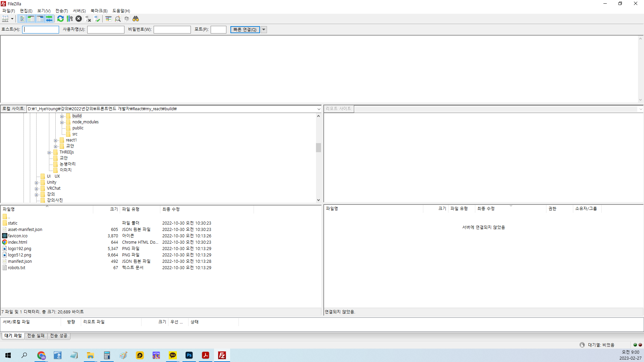644x362 pixels.
Task: Click the 빠른 연결 button
Action: 245,29
